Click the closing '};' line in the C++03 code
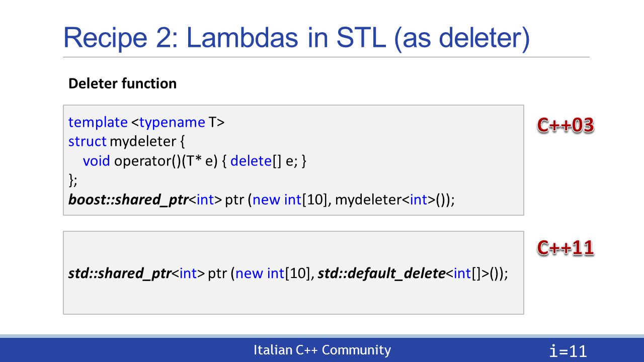The image size is (644, 362). (73, 180)
